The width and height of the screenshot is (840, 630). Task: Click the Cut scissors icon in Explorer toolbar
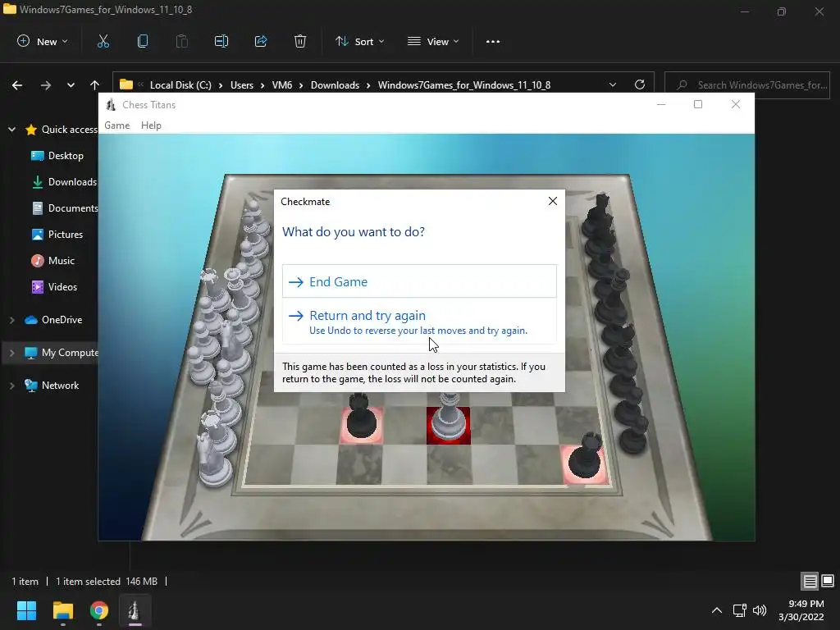click(103, 41)
